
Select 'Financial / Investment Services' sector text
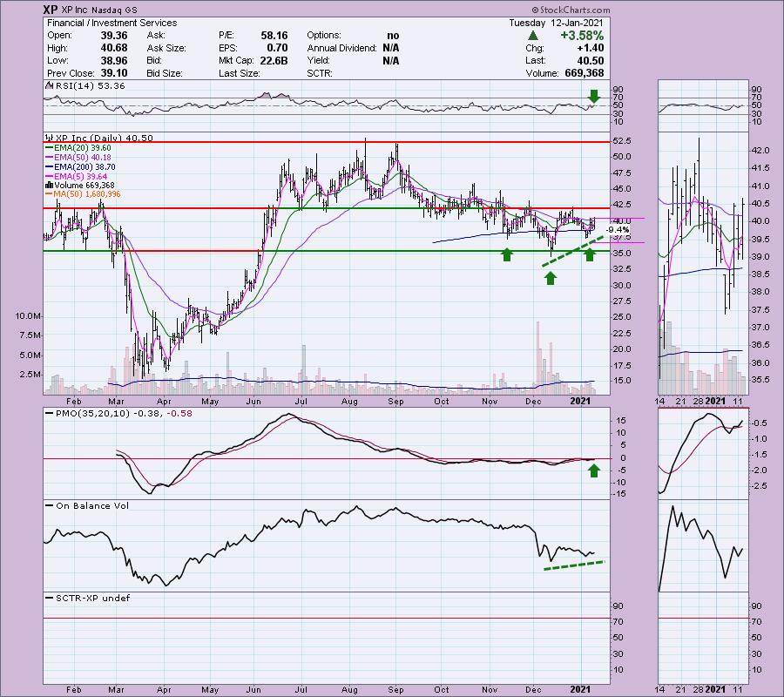(x=112, y=23)
